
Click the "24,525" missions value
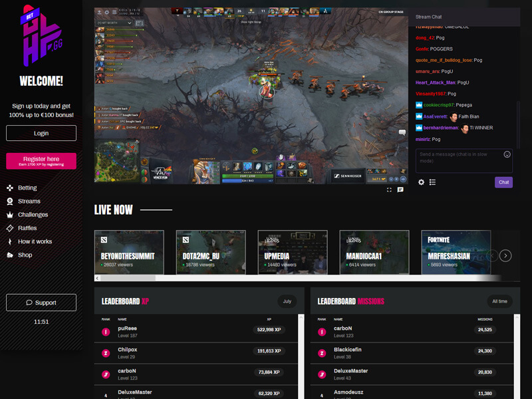(x=485, y=329)
